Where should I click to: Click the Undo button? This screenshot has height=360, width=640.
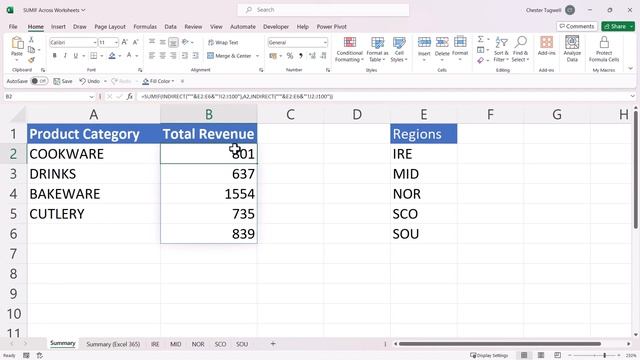click(90, 81)
